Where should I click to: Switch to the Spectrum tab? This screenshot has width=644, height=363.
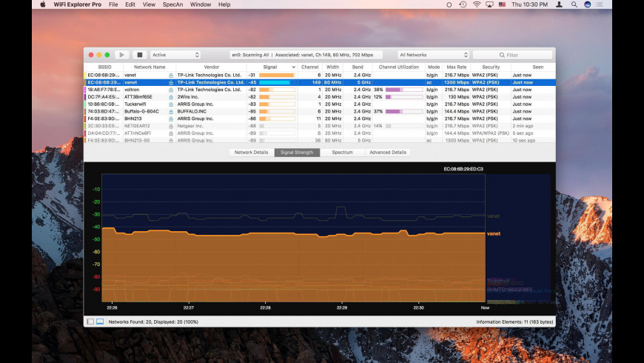pos(342,153)
